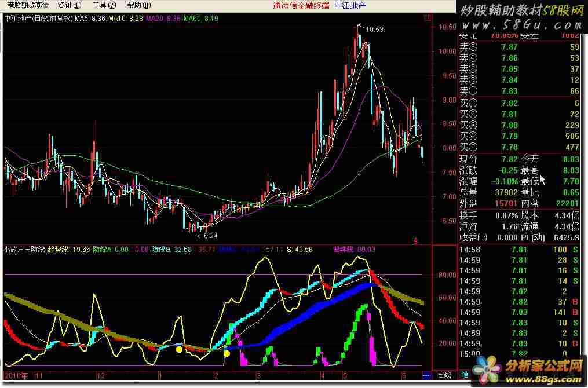Click the month 6 marker on the date axis
Viewport: 588px width, 388px height.
pyautogui.click(x=404, y=375)
